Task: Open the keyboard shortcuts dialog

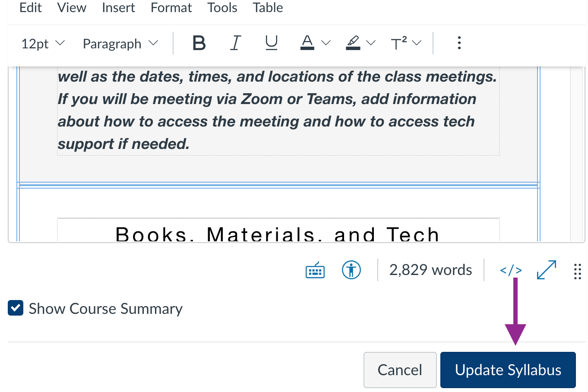Action: pos(315,270)
